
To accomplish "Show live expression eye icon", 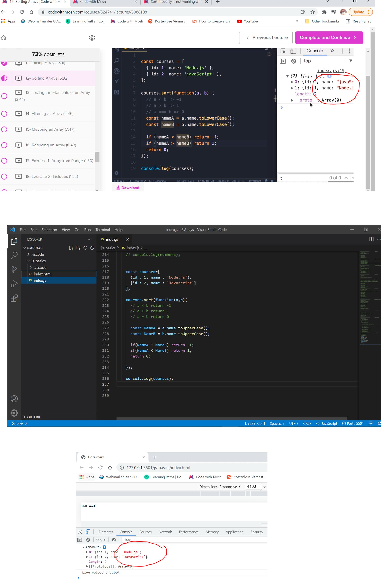I will click(x=114, y=540).
